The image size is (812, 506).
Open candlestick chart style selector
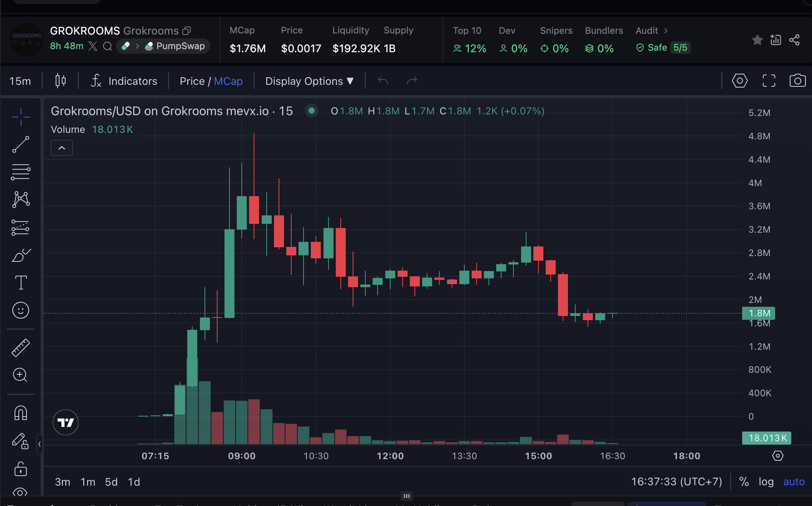pyautogui.click(x=61, y=81)
